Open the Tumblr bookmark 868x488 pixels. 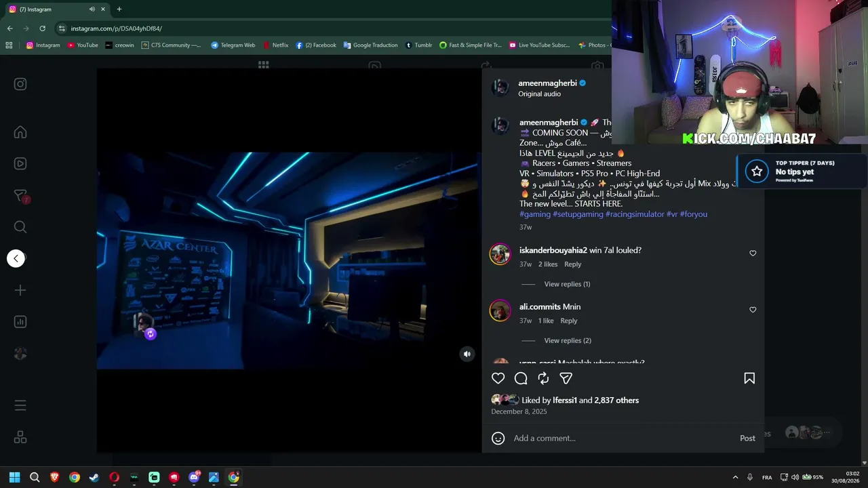[418, 45]
